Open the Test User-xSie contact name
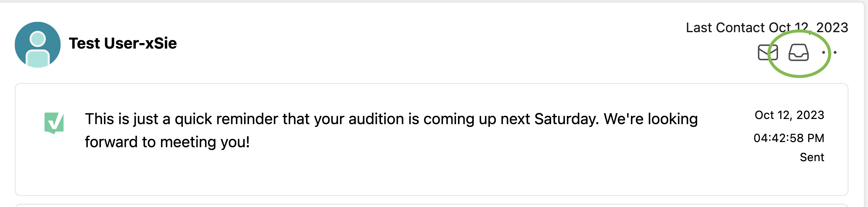Screen dimensions: 868x207 (123, 43)
